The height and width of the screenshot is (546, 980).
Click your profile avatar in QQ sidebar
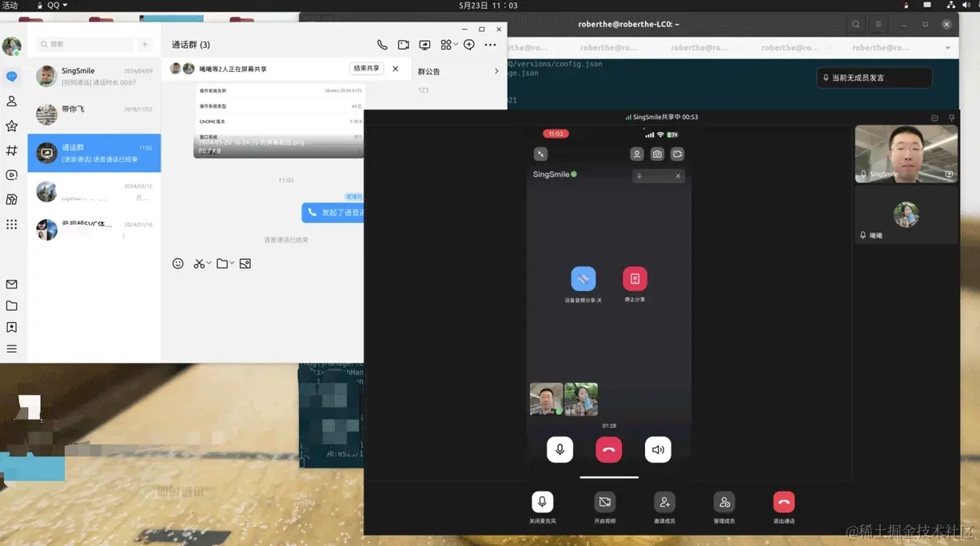tap(11, 46)
